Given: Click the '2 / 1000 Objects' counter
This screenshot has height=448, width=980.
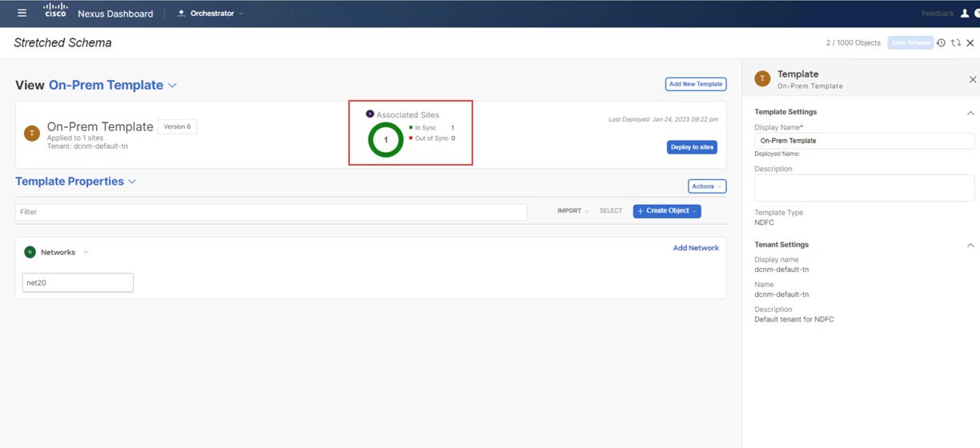Looking at the screenshot, I should point(853,42).
